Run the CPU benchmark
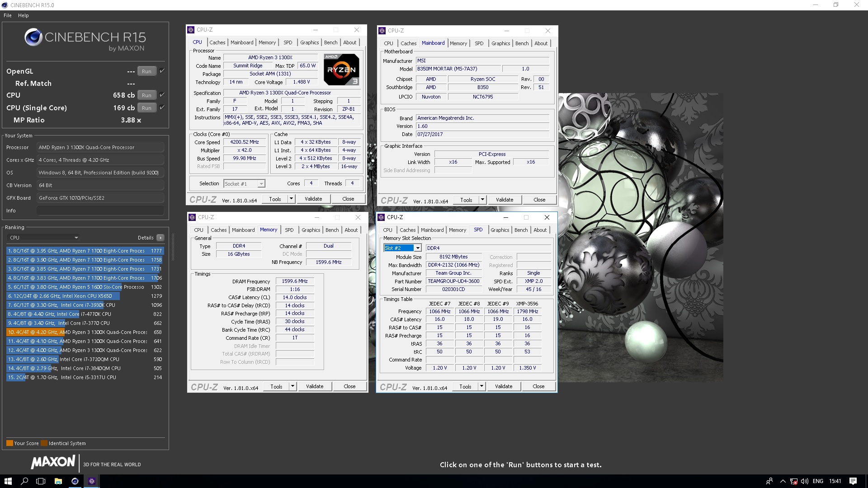Screen dimensions: 868x488 coord(146,95)
